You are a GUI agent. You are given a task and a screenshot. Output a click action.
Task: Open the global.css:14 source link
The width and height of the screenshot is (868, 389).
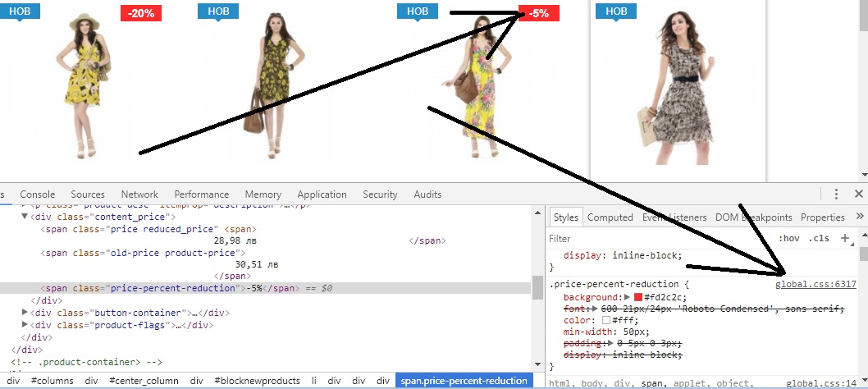pos(821,383)
